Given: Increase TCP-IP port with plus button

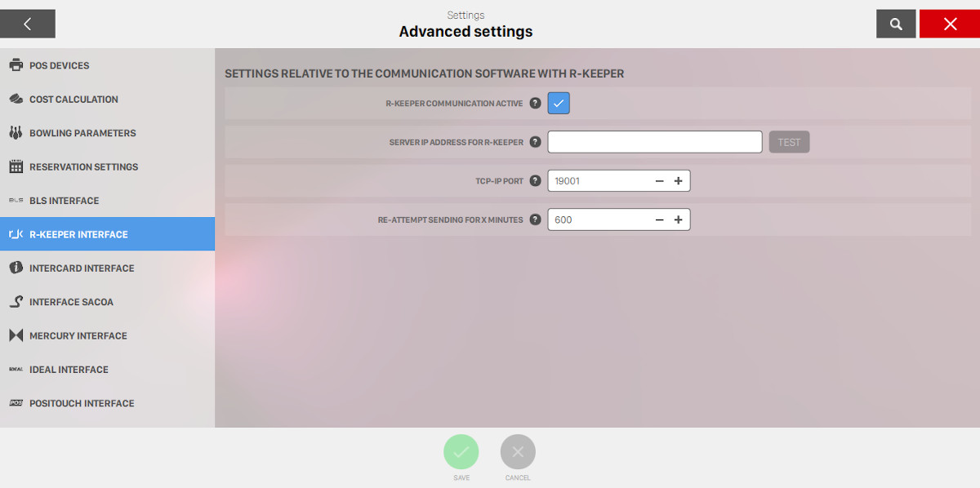Looking at the screenshot, I should (x=678, y=181).
